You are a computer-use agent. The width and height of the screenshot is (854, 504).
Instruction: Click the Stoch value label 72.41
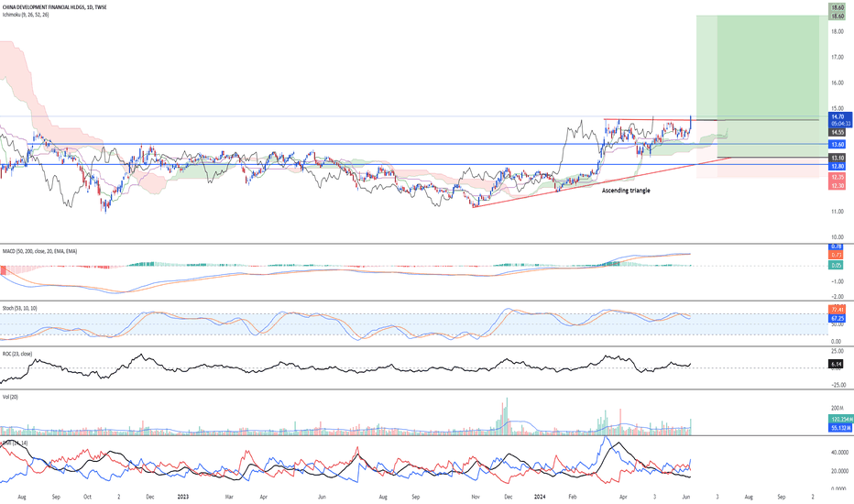pyautogui.click(x=838, y=310)
